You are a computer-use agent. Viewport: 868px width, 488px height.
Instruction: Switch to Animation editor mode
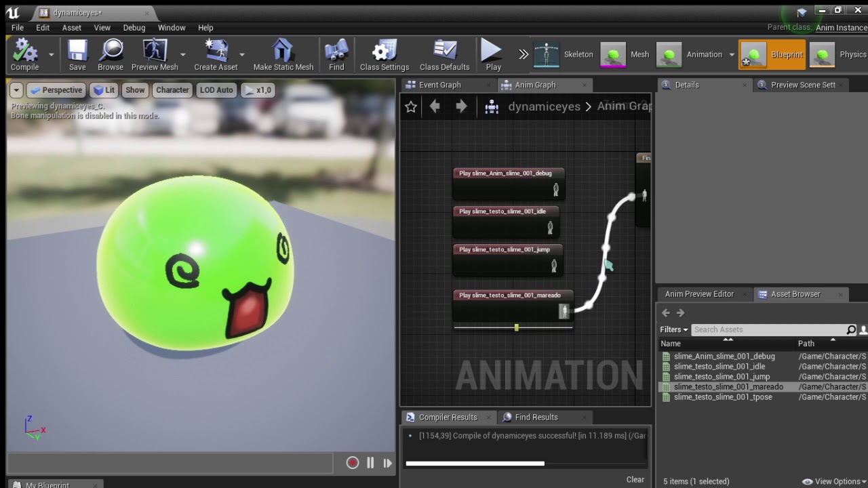(689, 55)
